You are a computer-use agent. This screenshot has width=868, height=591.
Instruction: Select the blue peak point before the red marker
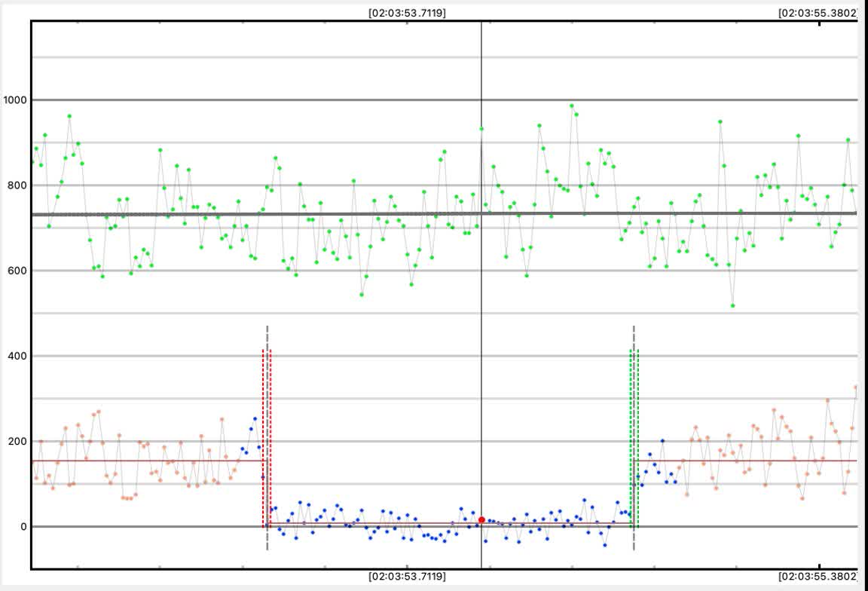[255, 418]
